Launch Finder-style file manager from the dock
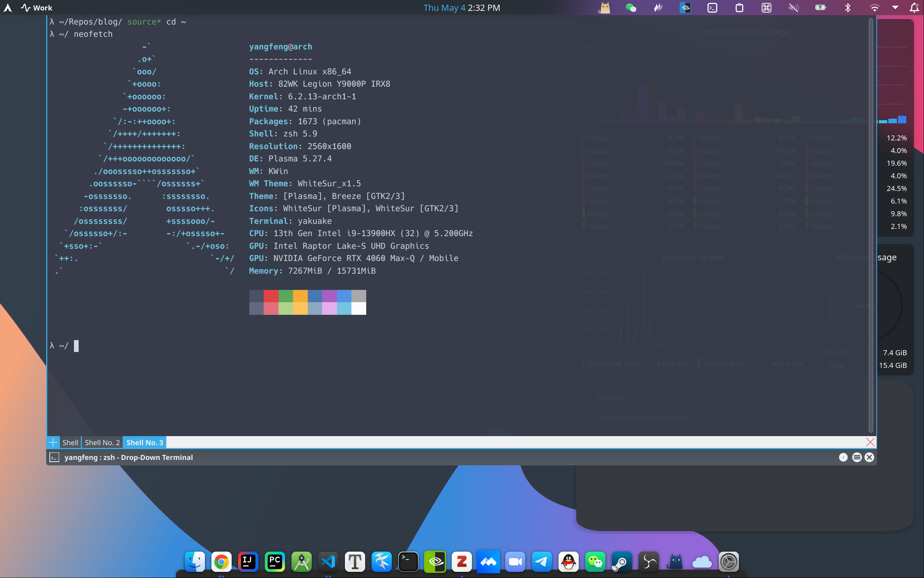The image size is (924, 578). (195, 561)
